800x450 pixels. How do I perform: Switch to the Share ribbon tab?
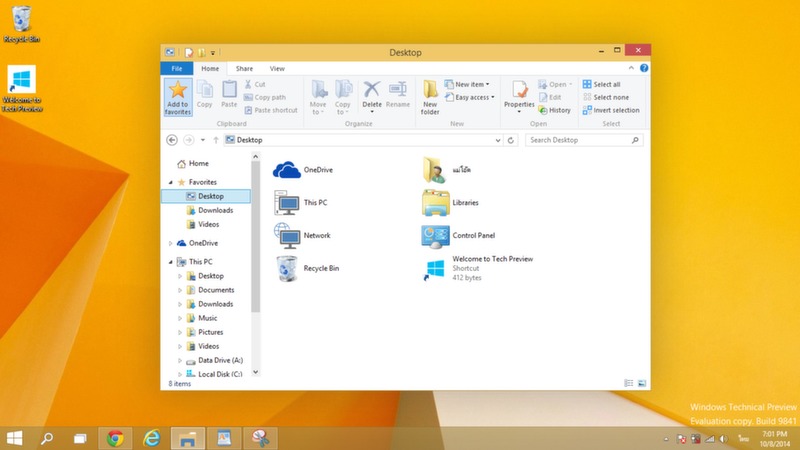point(244,68)
